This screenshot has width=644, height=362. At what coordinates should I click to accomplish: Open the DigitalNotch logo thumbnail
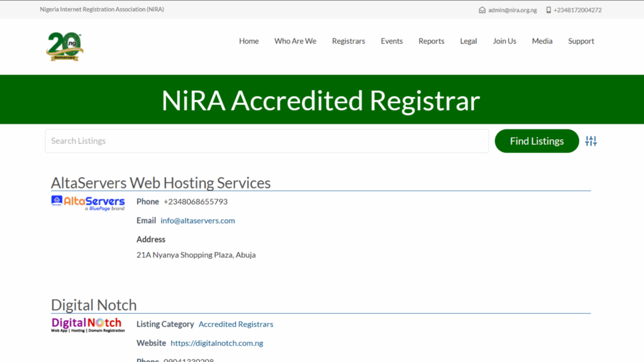tap(88, 325)
